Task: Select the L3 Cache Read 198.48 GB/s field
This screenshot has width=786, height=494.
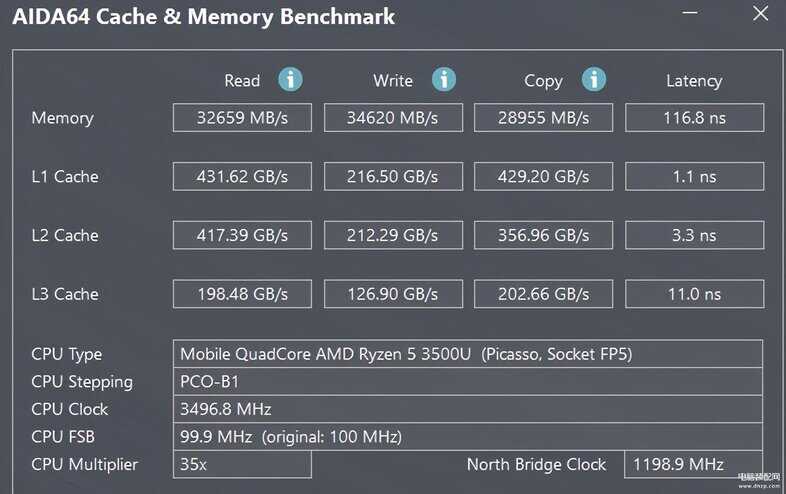Action: pyautogui.click(x=242, y=294)
